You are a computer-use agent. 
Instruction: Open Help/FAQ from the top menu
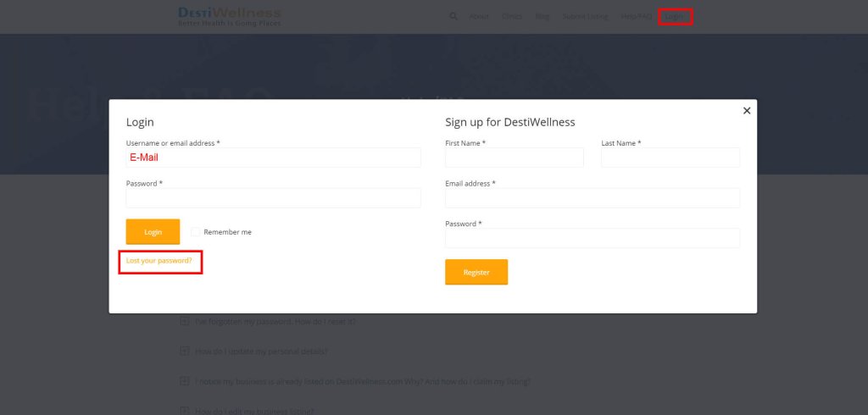click(x=636, y=16)
